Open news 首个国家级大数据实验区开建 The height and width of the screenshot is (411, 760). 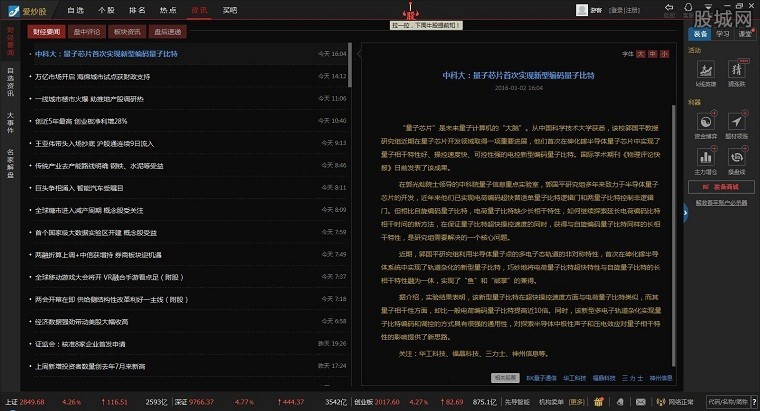[96, 233]
